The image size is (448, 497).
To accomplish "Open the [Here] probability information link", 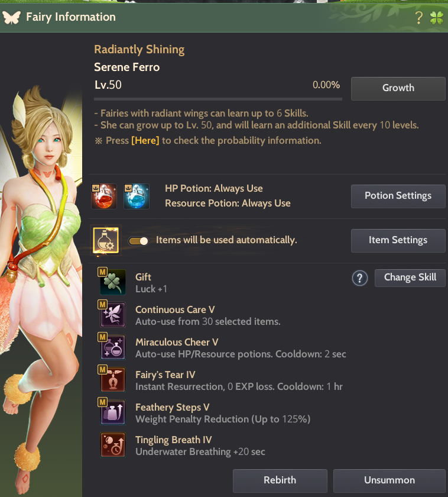I will point(145,140).
